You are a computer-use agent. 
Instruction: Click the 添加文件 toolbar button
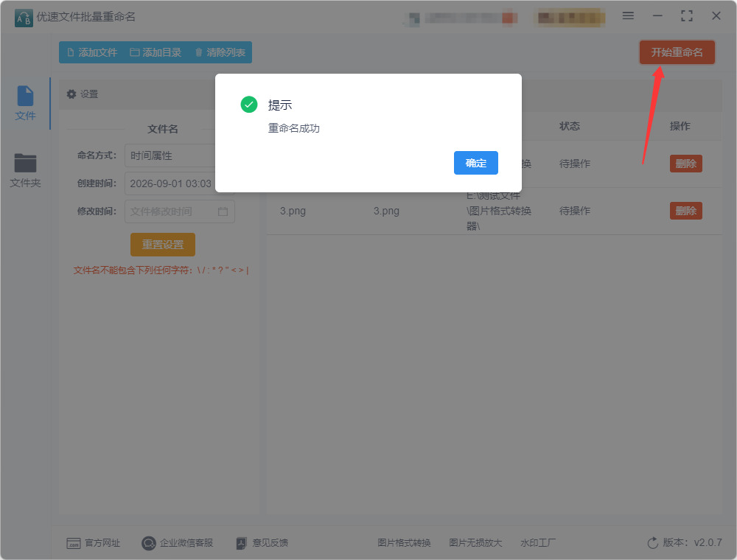coord(92,52)
